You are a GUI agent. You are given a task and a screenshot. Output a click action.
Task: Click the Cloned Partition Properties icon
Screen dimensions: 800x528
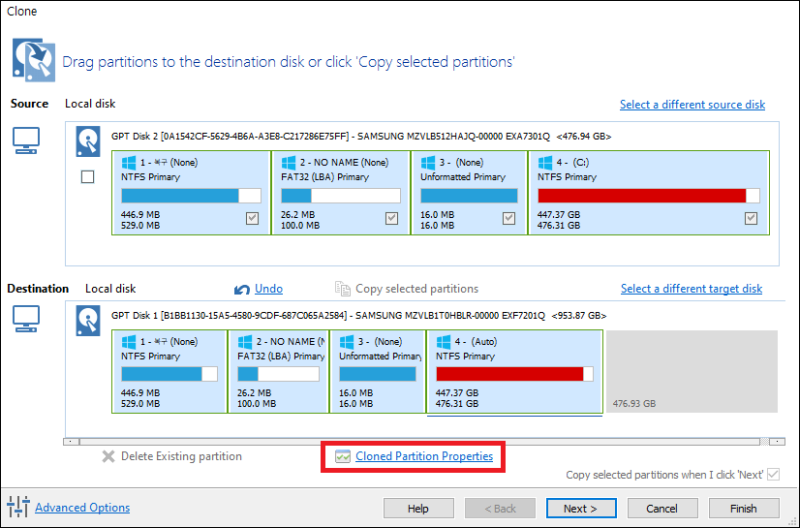[342, 456]
